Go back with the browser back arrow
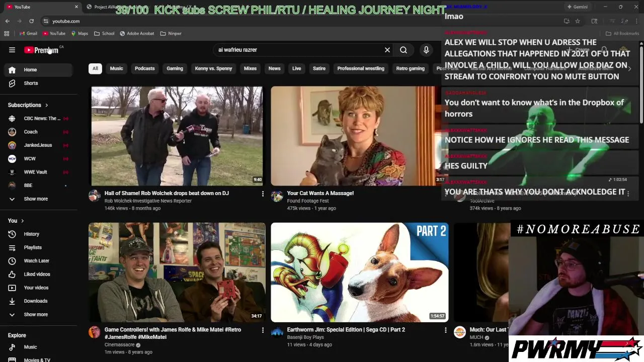Screen dimensions: 644x362 coord(7,21)
